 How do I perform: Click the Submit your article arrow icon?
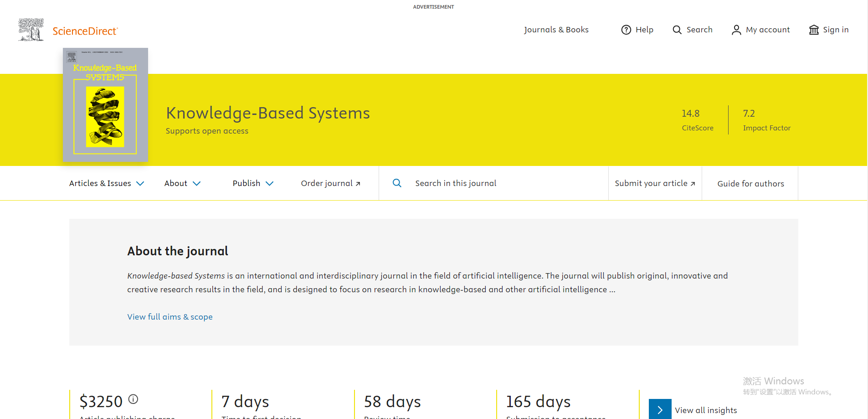tap(693, 184)
